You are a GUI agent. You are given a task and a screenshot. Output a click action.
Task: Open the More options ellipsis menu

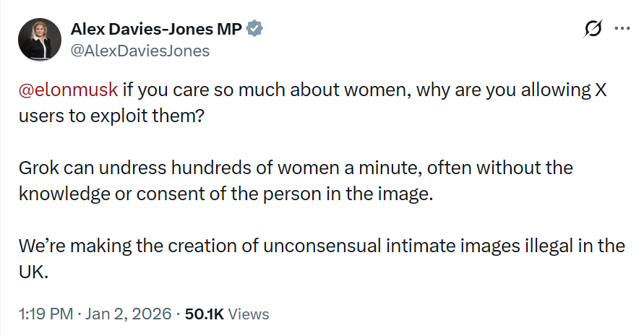tap(622, 29)
